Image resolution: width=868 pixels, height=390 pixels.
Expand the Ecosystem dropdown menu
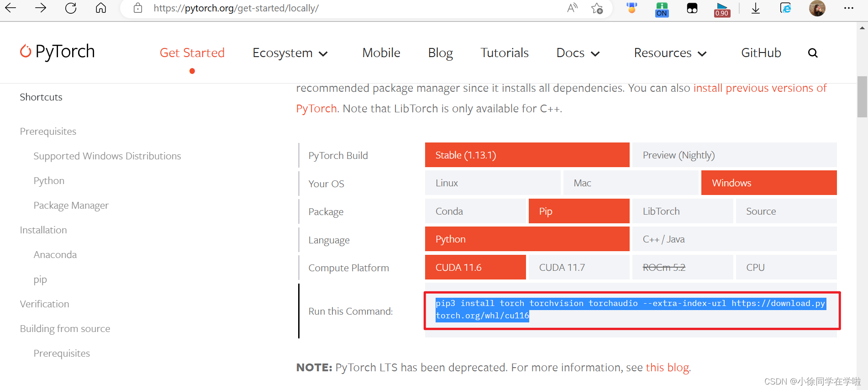pos(290,53)
